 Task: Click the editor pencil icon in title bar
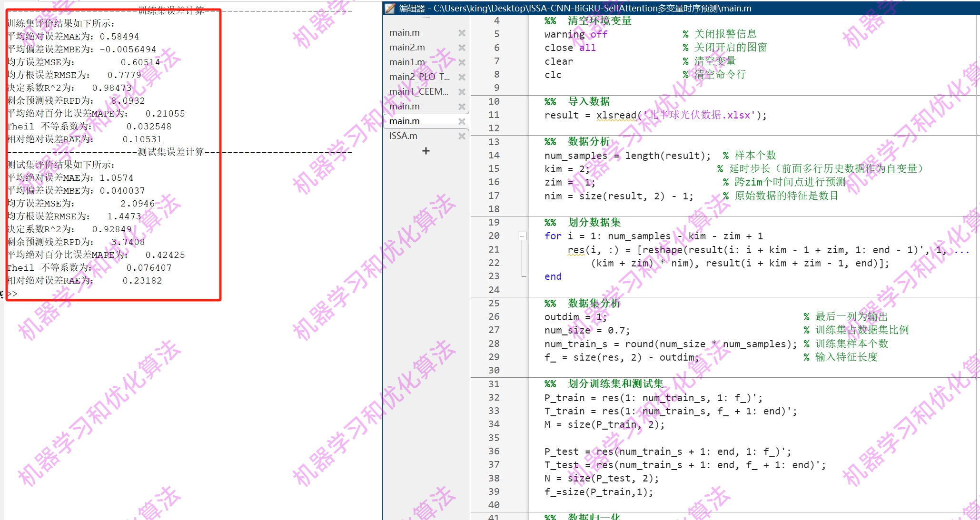pyautogui.click(x=390, y=8)
